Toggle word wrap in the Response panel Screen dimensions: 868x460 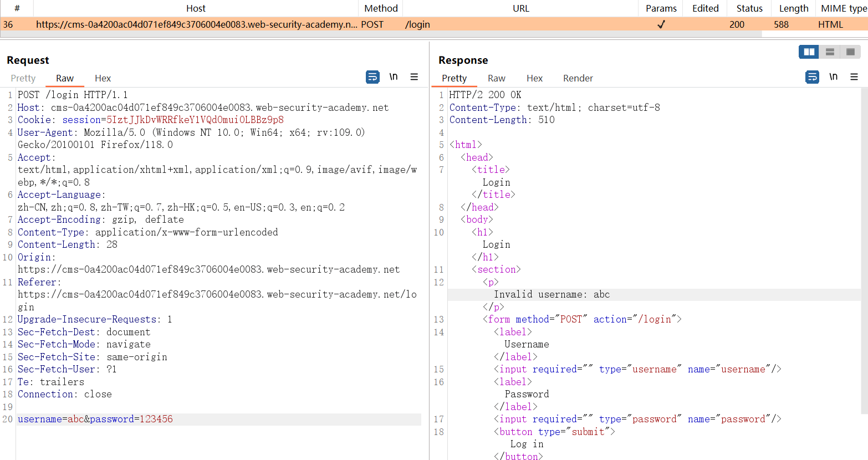[812, 77]
